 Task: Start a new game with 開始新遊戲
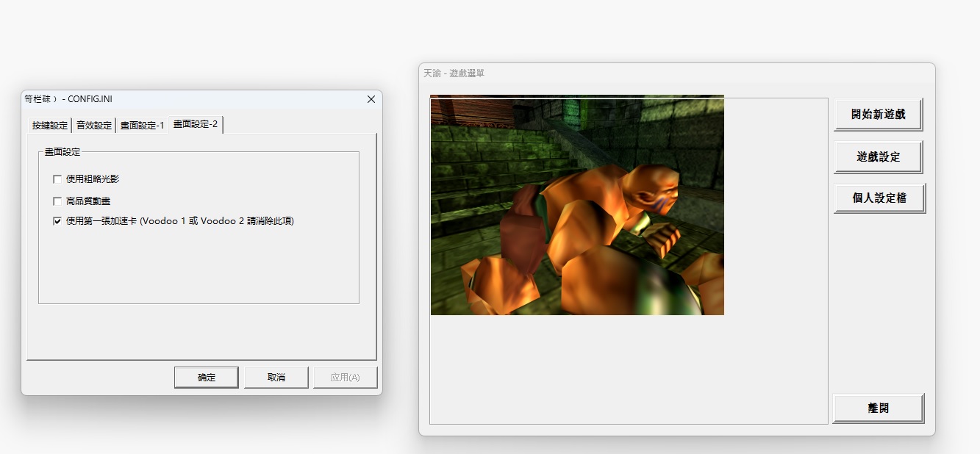click(879, 115)
